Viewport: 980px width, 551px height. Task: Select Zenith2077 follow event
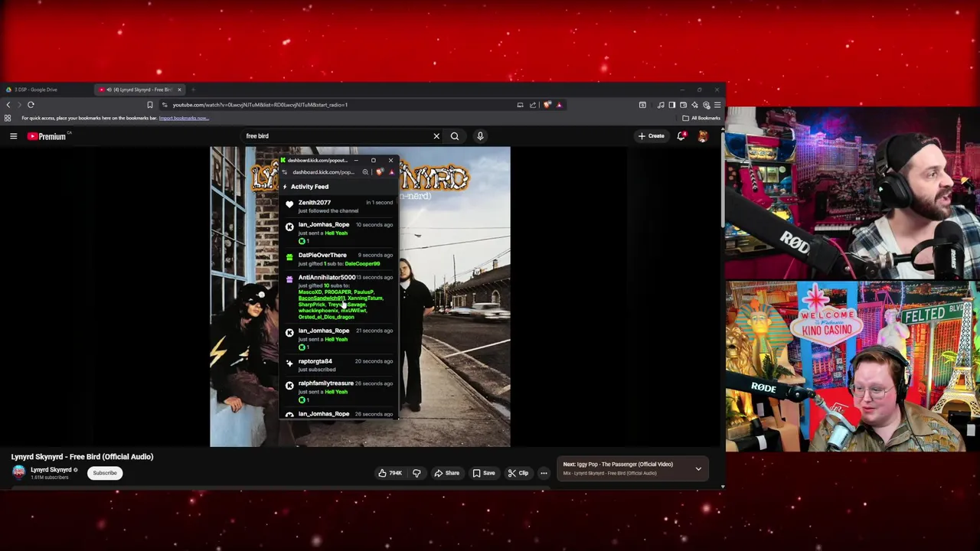(x=339, y=207)
